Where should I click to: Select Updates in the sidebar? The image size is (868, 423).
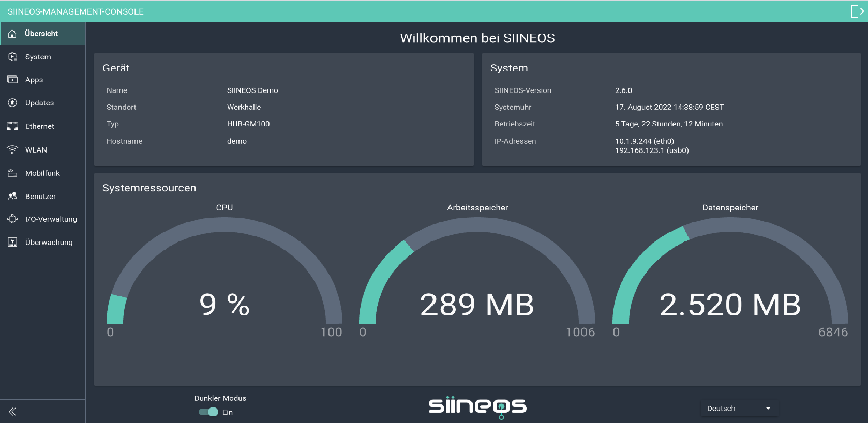43,103
